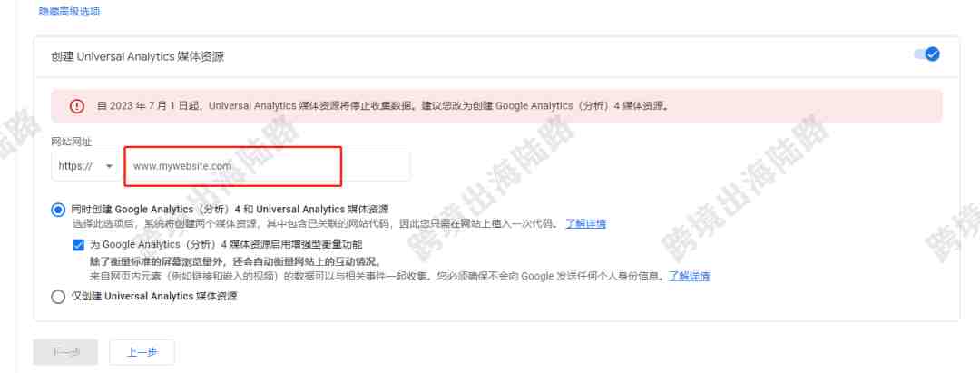Click the 隐藏高级选项 link
Screen dimensions: 980x373
[69, 11]
